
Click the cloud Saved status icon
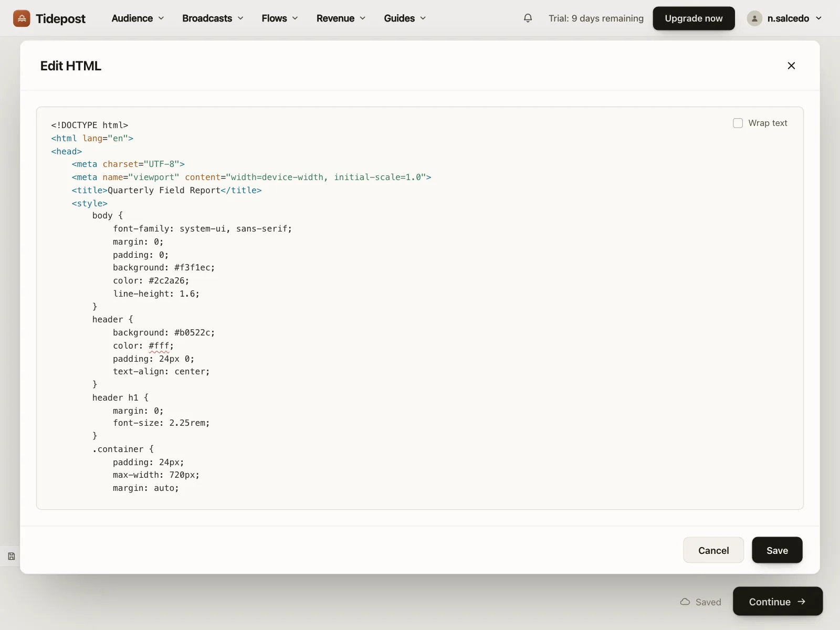click(x=685, y=602)
